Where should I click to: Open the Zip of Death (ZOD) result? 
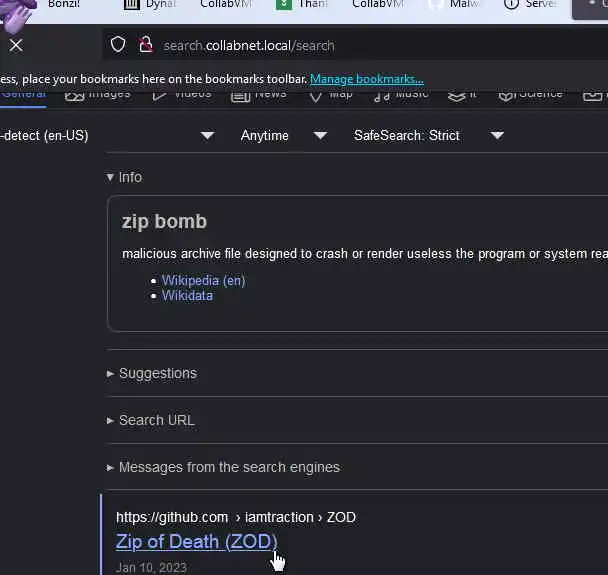(197, 542)
